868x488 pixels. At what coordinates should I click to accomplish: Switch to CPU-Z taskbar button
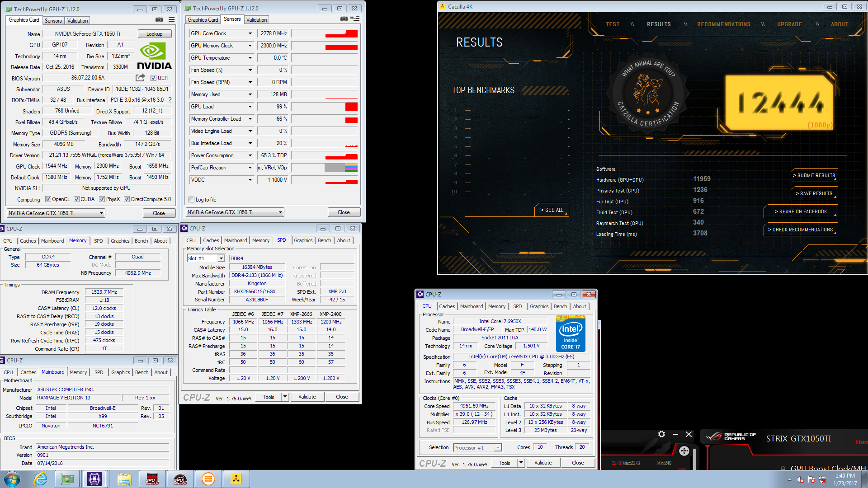click(94, 479)
